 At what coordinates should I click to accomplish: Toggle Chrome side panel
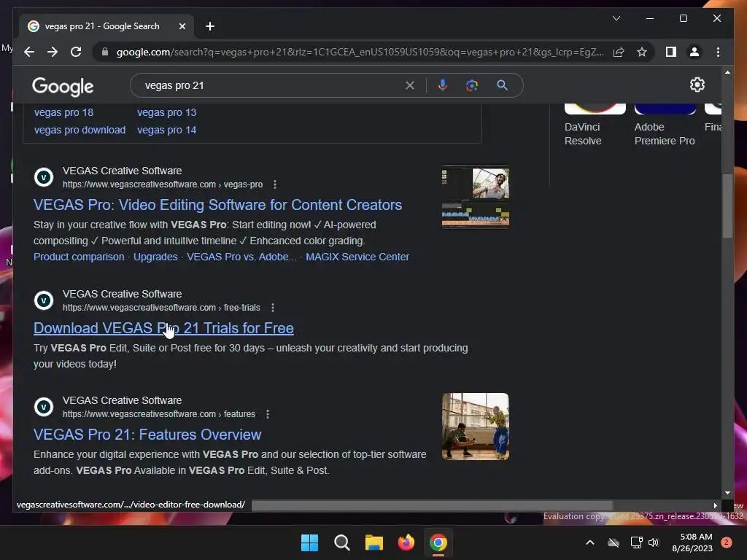[x=671, y=52]
